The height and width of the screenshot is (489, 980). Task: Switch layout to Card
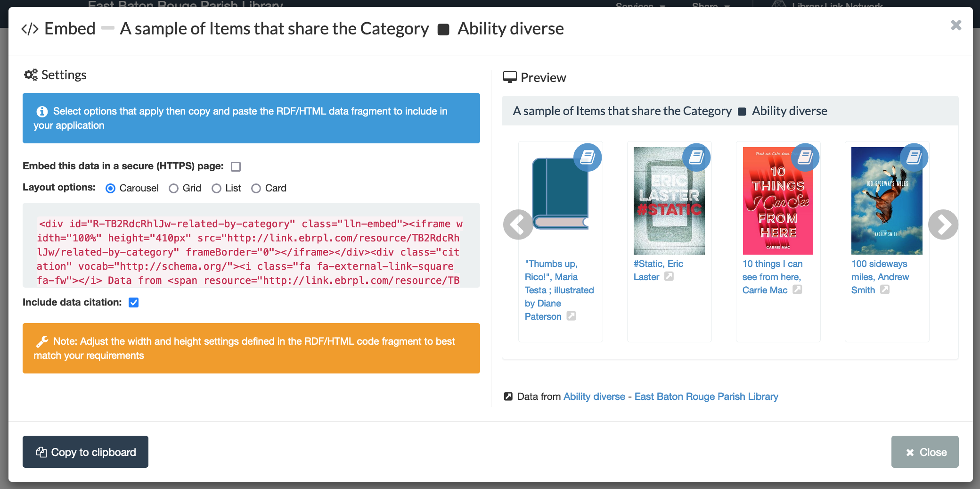256,188
